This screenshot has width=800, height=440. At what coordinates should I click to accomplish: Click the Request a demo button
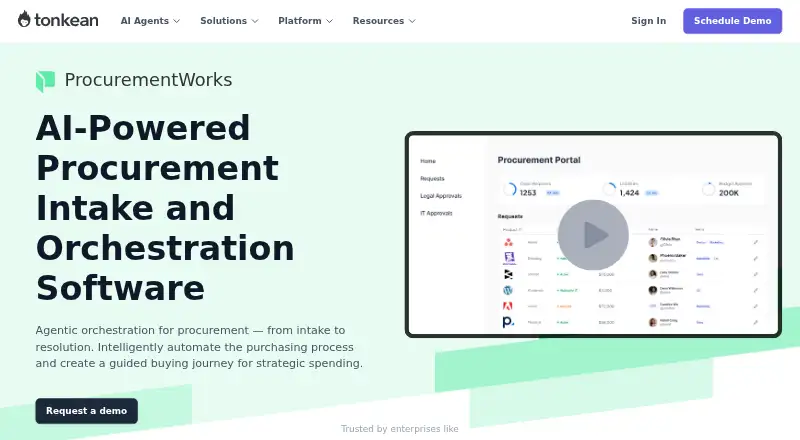pos(86,411)
